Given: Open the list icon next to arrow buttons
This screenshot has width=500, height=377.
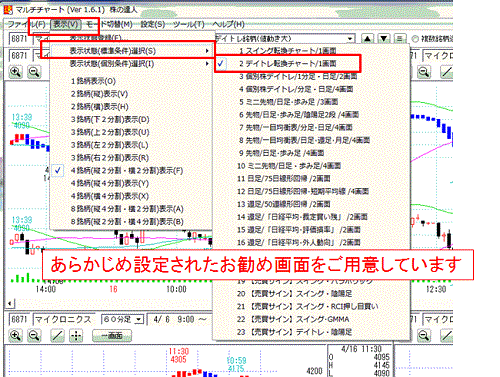Looking at the screenshot, I should point(400,39).
